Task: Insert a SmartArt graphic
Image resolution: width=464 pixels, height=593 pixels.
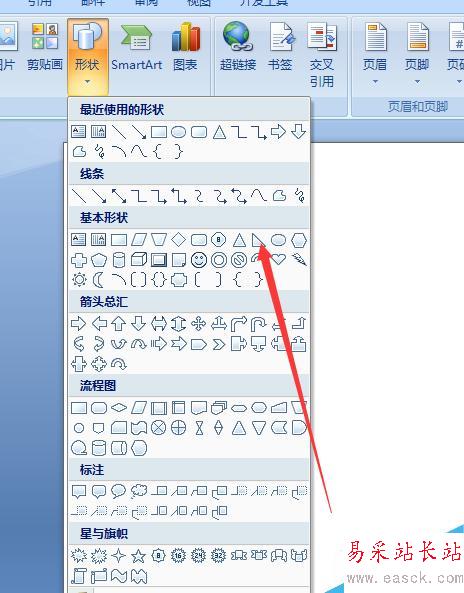Action: (137, 47)
